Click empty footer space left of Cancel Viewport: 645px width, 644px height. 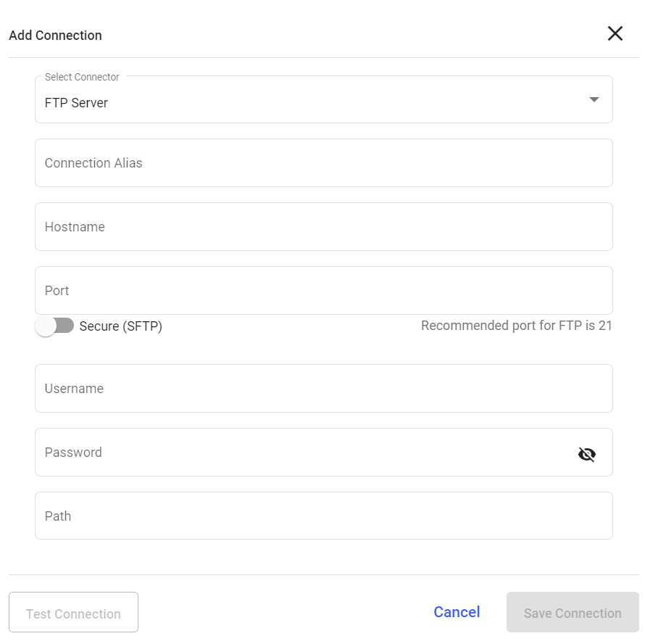(x=283, y=612)
